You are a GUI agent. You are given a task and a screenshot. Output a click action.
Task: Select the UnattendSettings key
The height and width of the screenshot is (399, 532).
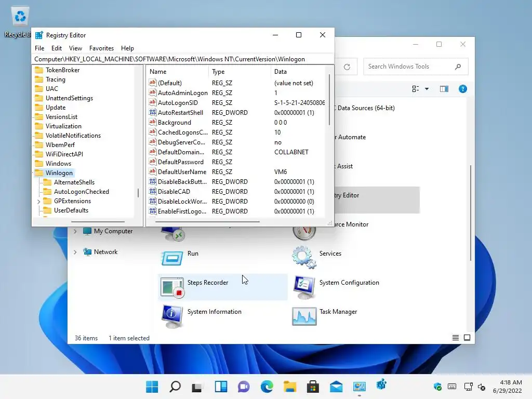[x=69, y=98]
